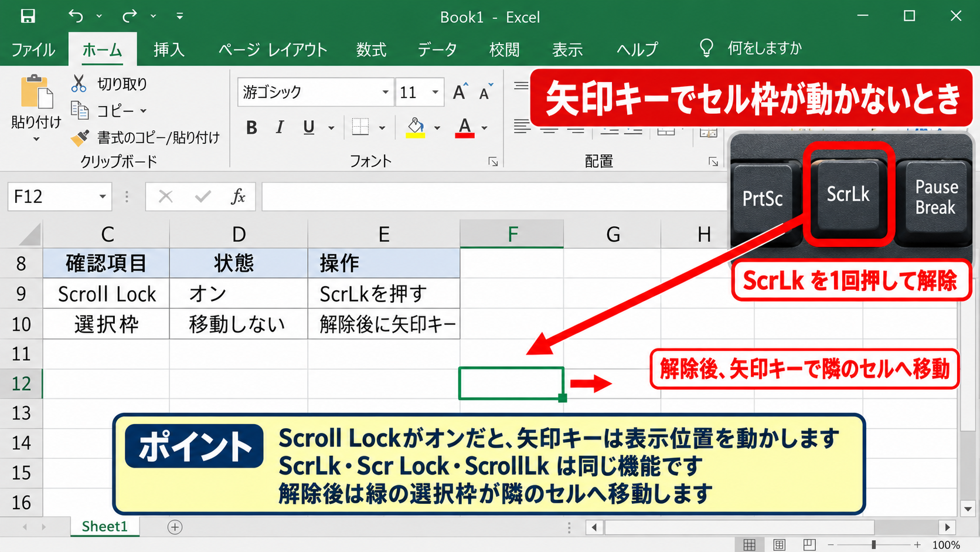Screen dimensions: 980x552
Task: Expand the font color dropdown arrow
Action: (x=485, y=127)
